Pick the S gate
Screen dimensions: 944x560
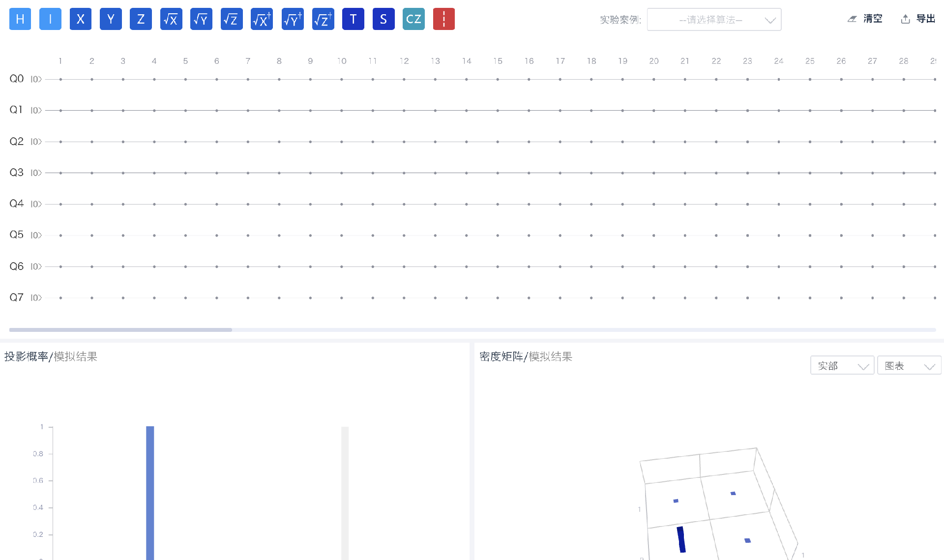[383, 19]
